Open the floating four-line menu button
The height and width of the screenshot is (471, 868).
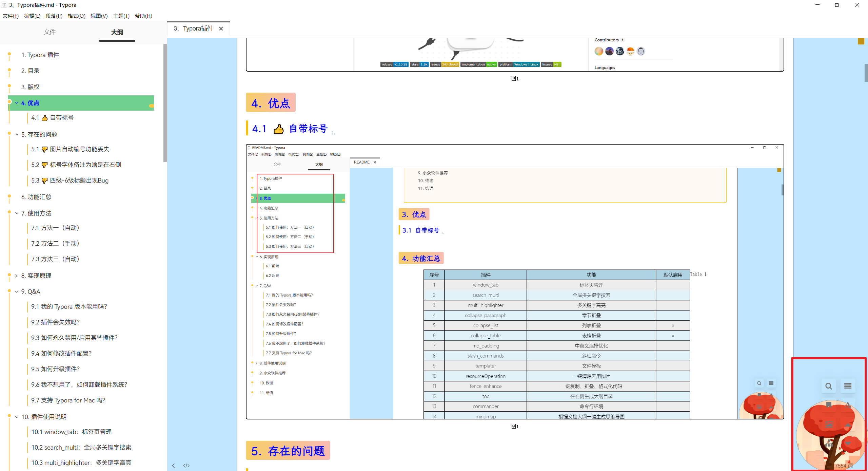(848, 386)
